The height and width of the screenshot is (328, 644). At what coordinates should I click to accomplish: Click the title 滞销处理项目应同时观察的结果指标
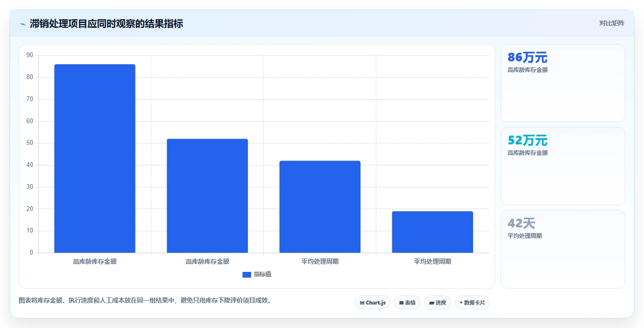[x=106, y=23]
